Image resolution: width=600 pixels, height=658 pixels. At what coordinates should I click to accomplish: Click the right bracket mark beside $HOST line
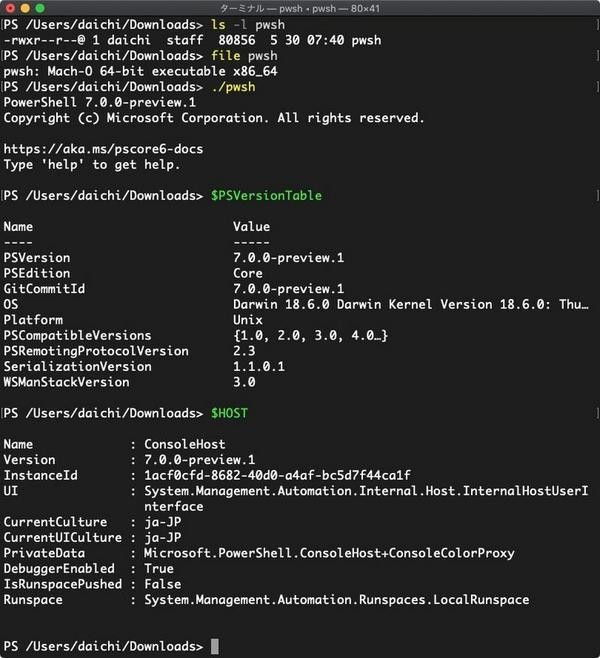597,413
